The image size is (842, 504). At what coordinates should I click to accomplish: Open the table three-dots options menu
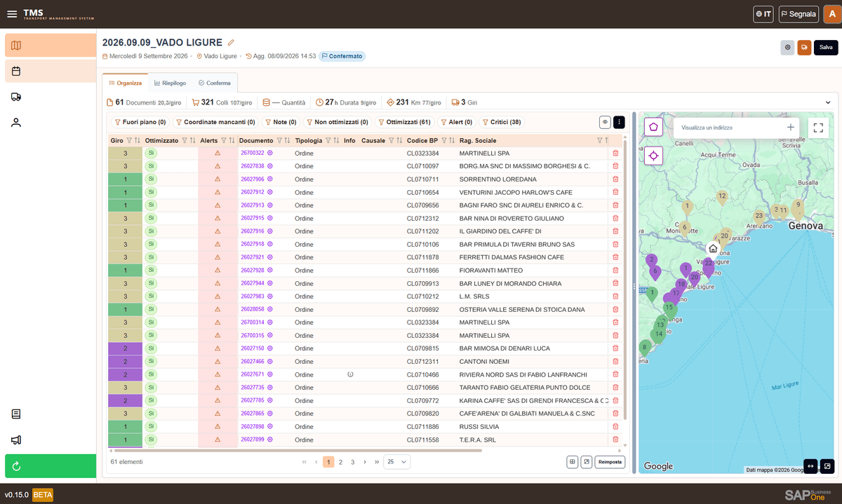coord(619,122)
